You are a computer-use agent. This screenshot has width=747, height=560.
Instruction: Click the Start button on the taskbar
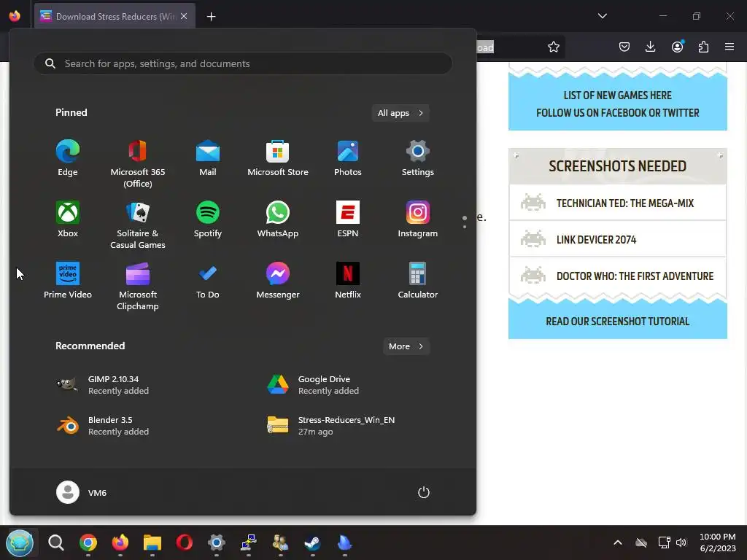point(20,542)
